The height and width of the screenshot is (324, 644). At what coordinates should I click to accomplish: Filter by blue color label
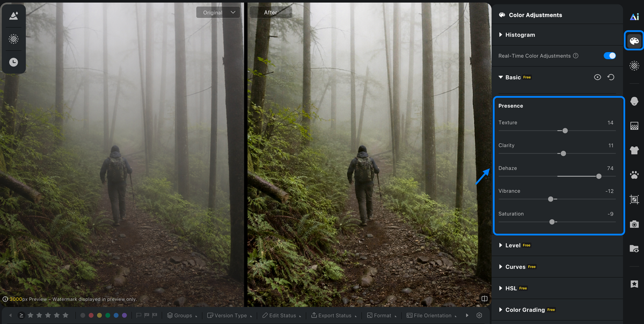(116, 315)
